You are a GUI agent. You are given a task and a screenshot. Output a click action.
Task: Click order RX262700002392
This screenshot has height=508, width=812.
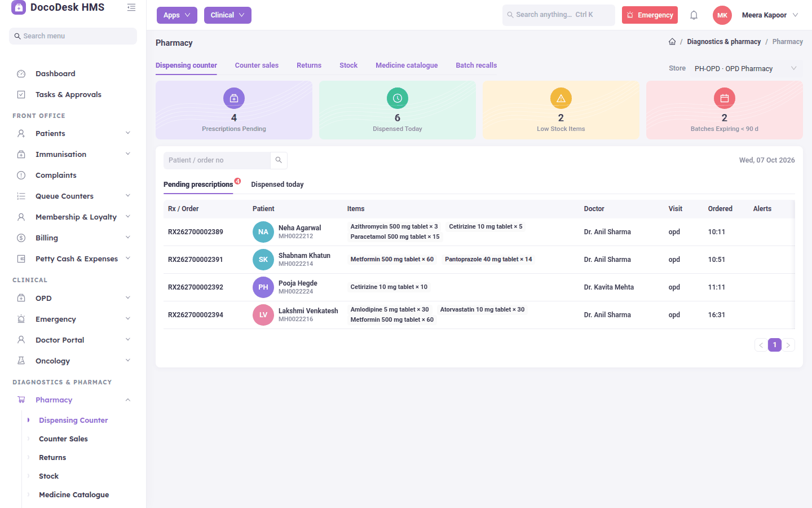tap(196, 287)
